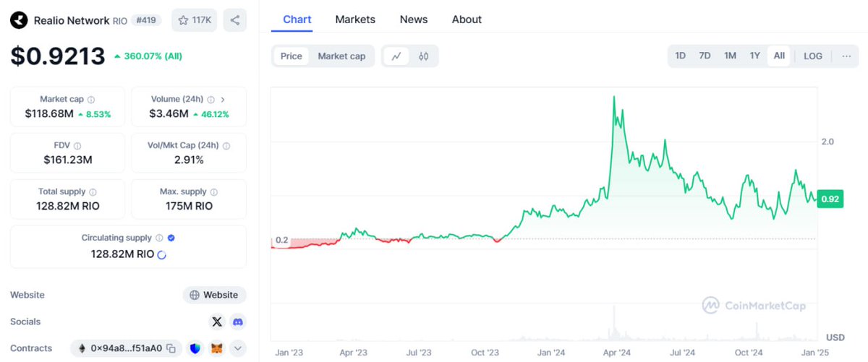The height and width of the screenshot is (362, 868).
Task: Click the Realio Network logo icon
Action: click(19, 20)
